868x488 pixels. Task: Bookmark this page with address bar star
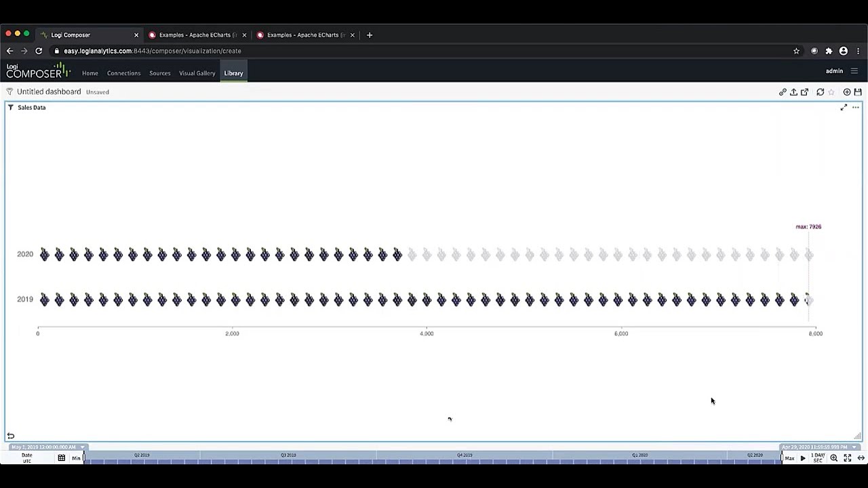796,51
